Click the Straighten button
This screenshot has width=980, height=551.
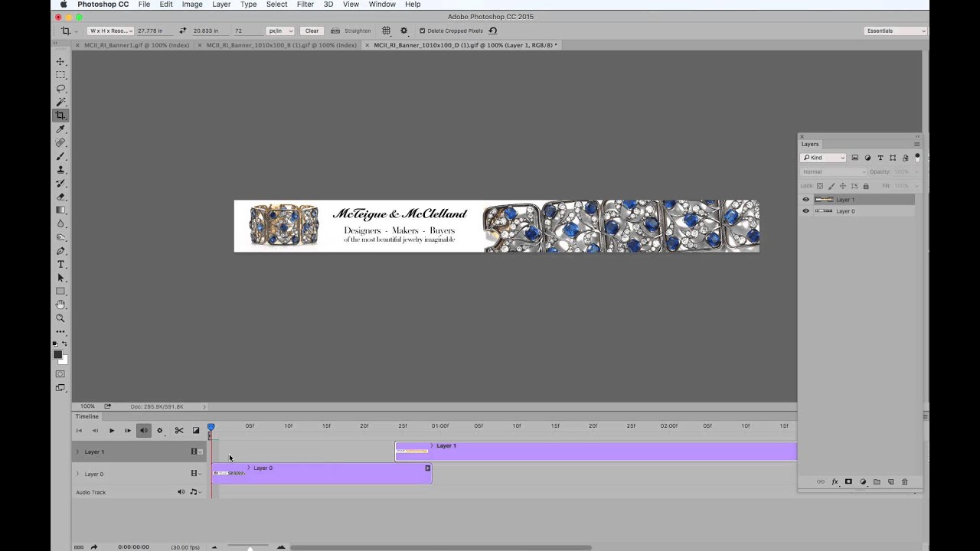[351, 31]
